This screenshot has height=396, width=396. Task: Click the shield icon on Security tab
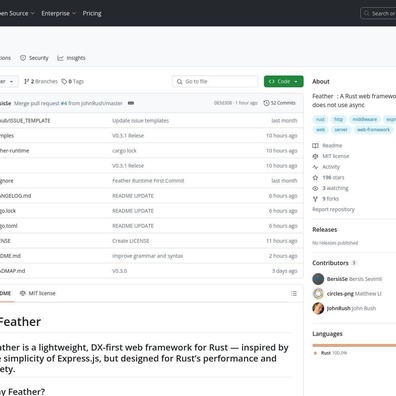pos(23,58)
